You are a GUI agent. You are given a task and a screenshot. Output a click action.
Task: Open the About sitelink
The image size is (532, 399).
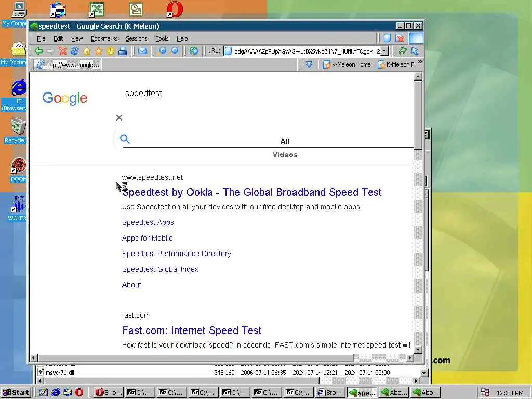131,285
